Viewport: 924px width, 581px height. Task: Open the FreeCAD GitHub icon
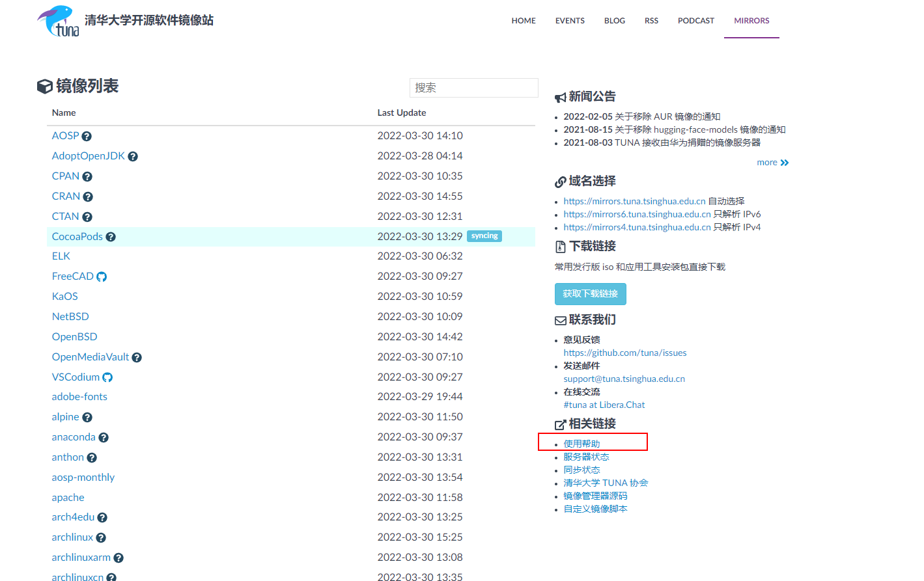[x=102, y=277]
